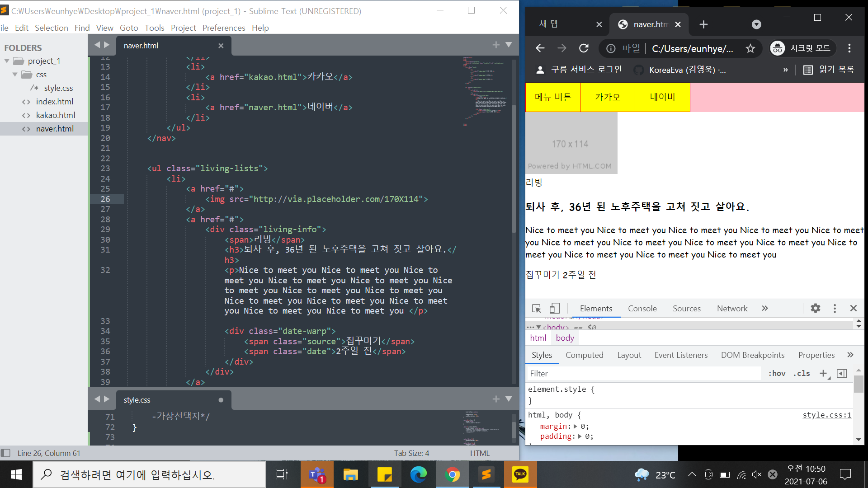Collapse the css folder in sidebar

click(x=15, y=75)
